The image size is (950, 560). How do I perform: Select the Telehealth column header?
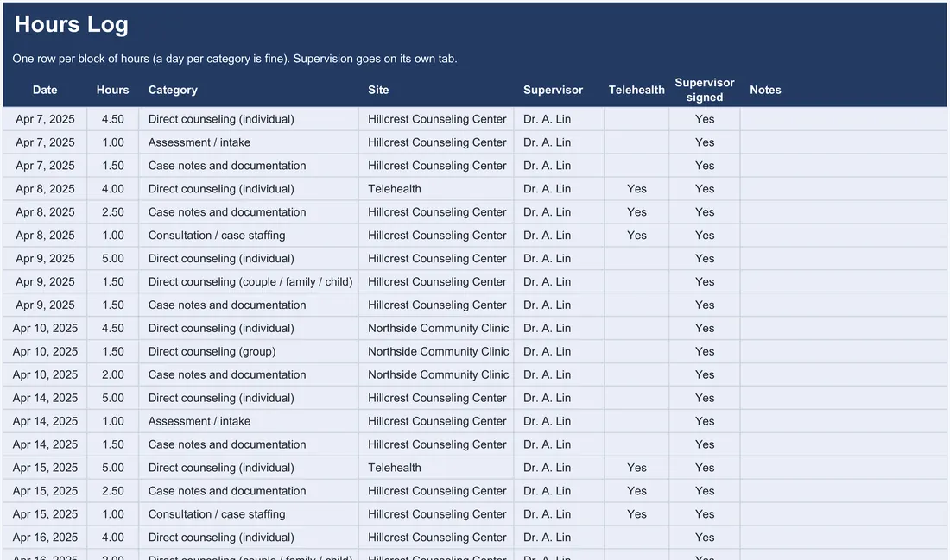pos(636,90)
